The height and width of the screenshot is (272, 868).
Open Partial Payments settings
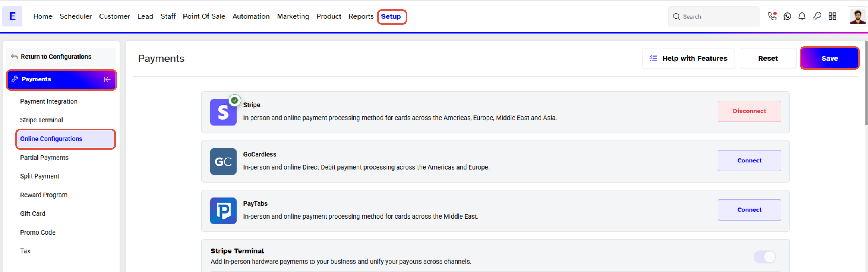point(44,158)
